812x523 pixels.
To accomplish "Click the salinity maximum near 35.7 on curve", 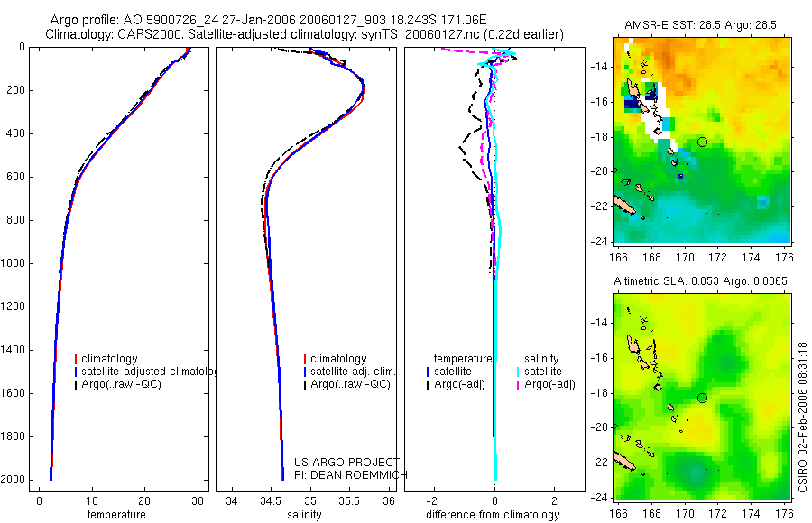I will pos(363,89).
